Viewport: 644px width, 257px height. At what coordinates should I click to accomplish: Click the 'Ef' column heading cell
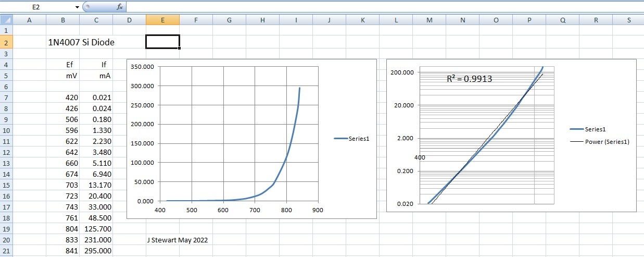(x=62, y=65)
